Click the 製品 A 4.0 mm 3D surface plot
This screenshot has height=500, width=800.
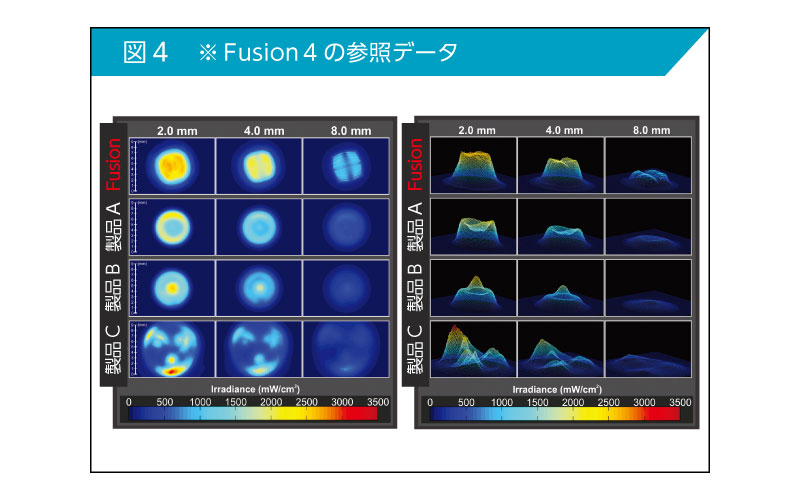[x=561, y=227]
